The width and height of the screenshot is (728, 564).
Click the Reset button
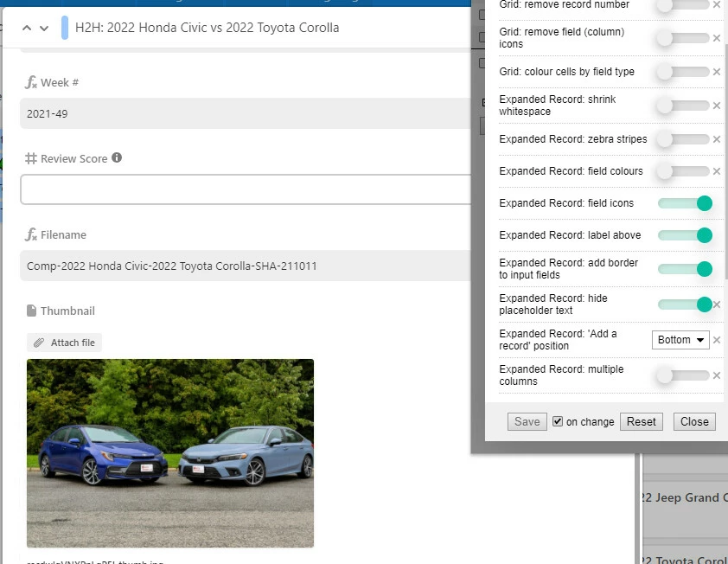[642, 421]
